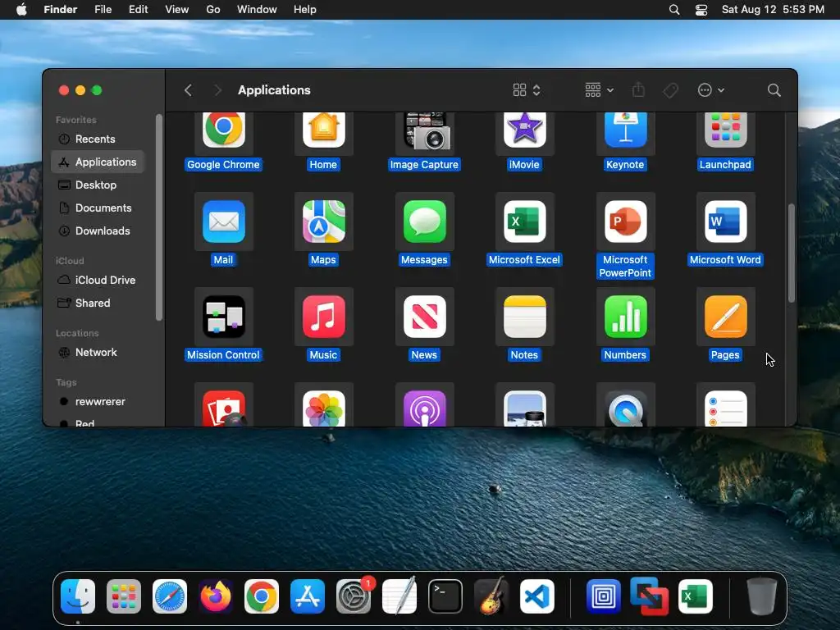Image resolution: width=840 pixels, height=630 pixels.
Task: Click the sidebar scrollbar
Action: click(158, 217)
